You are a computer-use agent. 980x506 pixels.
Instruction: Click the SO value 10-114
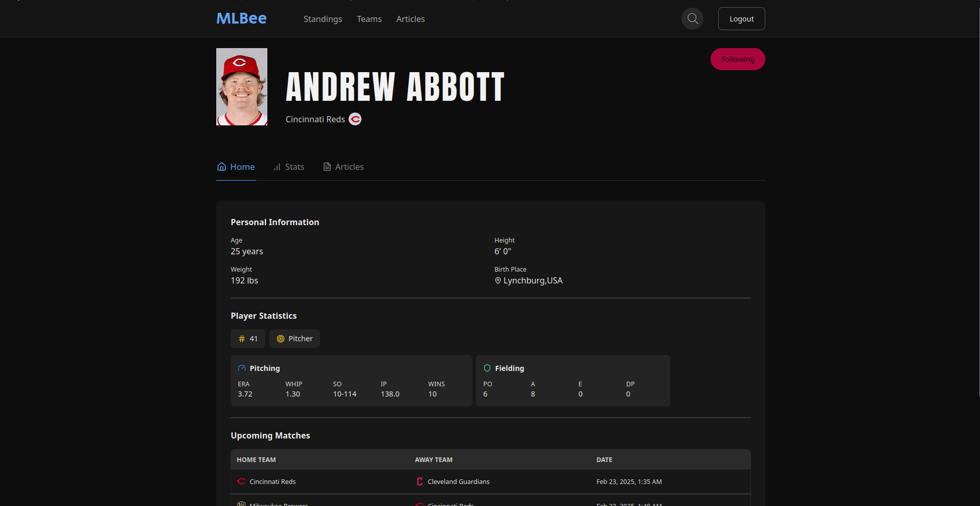click(x=345, y=394)
